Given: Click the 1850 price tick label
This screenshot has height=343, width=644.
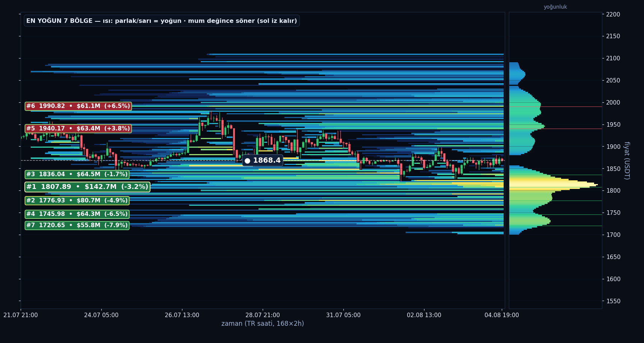Looking at the screenshot, I should 612,169.
